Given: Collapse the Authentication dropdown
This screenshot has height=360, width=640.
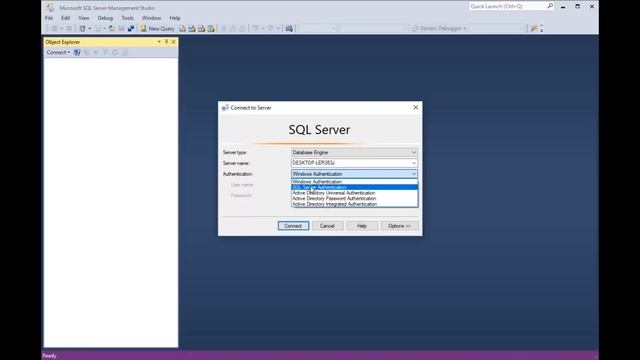Looking at the screenshot, I should 413,174.
